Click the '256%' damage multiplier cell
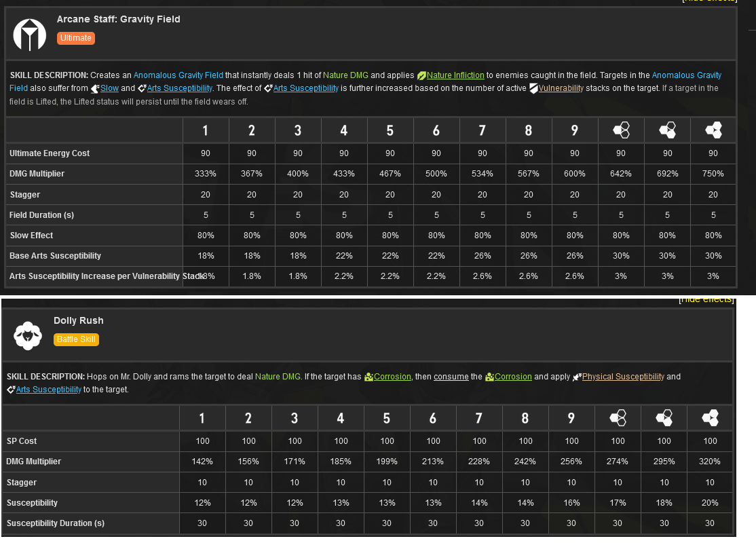The height and width of the screenshot is (543, 756). tap(571, 462)
